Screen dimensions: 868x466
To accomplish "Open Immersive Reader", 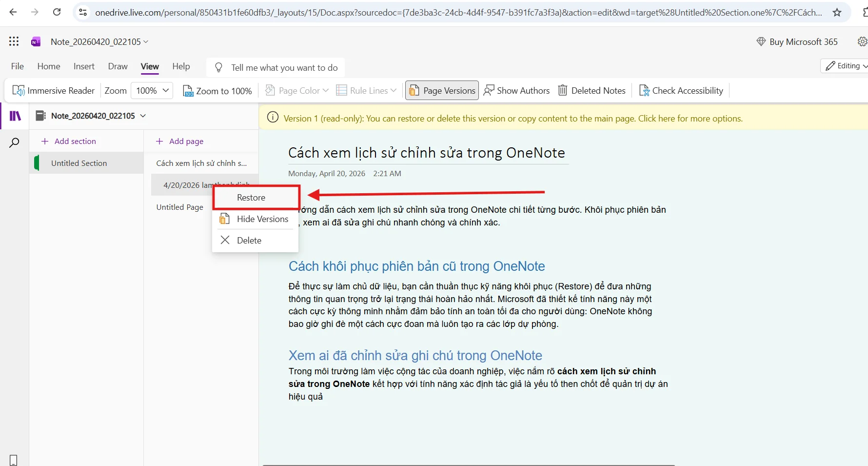I will point(54,90).
